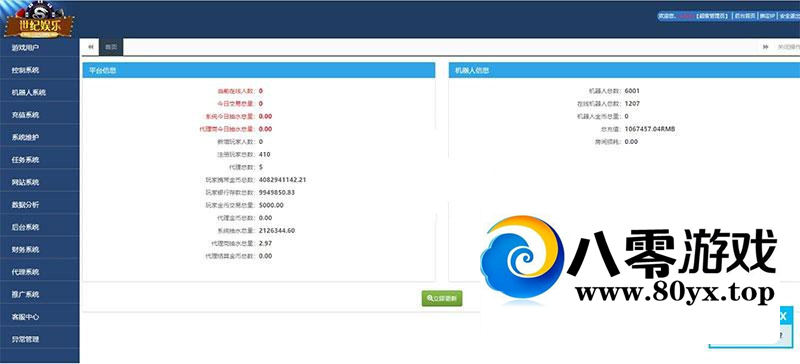800x364 pixels.
Task: Open the 充值系统 menu item
Action: 39,115
